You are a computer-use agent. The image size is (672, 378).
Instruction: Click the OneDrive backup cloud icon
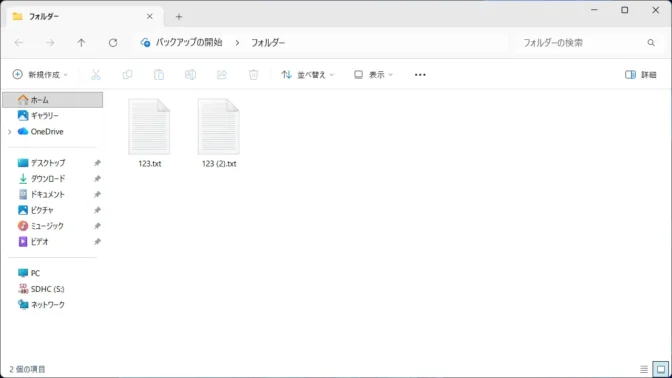click(x=145, y=42)
